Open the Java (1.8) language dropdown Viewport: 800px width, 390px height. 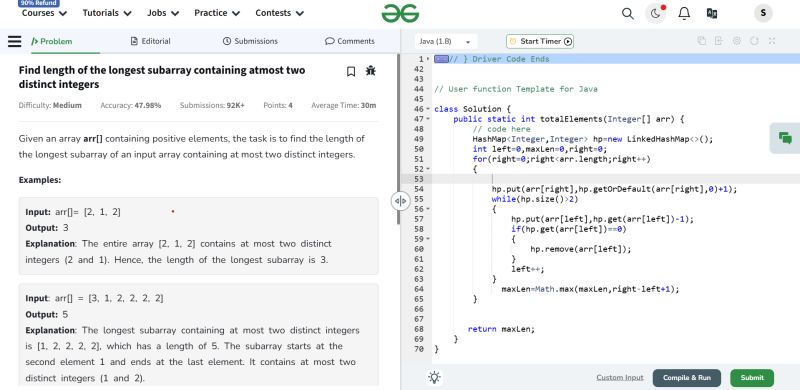click(x=445, y=41)
